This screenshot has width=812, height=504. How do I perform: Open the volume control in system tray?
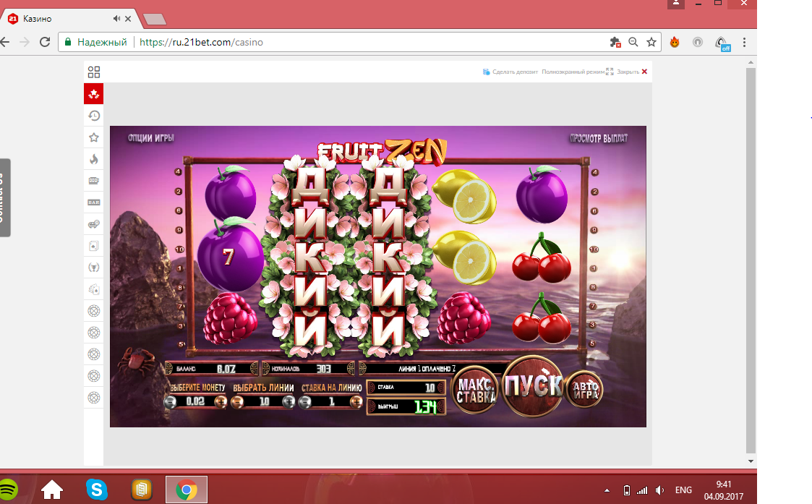[659, 490]
